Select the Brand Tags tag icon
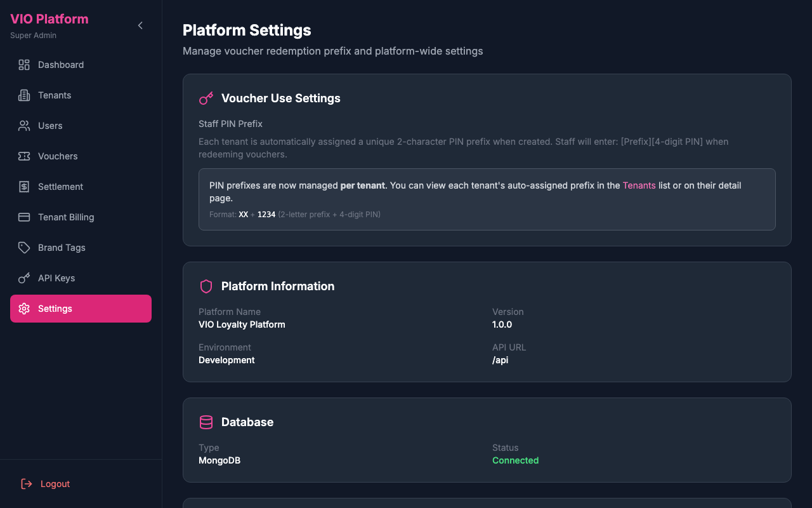Image resolution: width=812 pixels, height=508 pixels. click(24, 247)
